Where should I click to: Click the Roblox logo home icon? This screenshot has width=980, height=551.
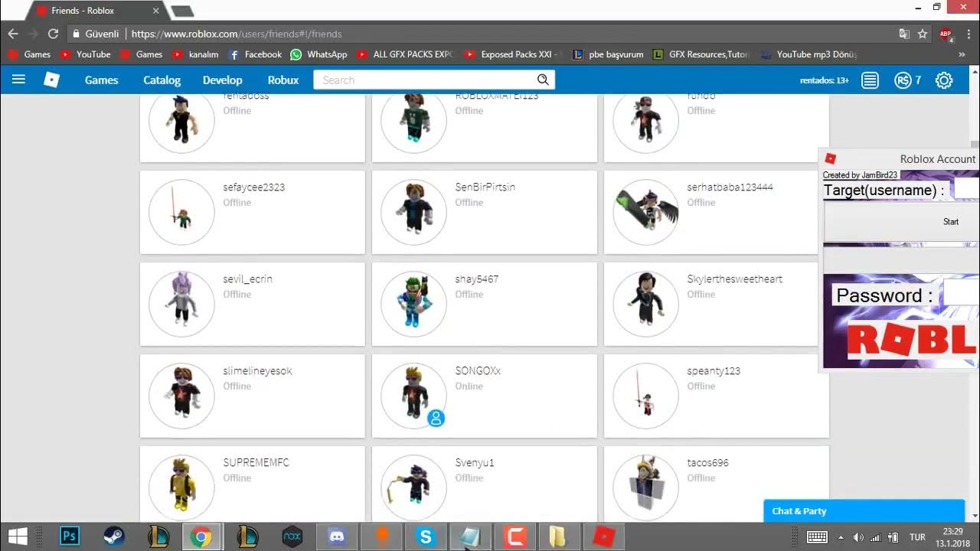(x=51, y=80)
